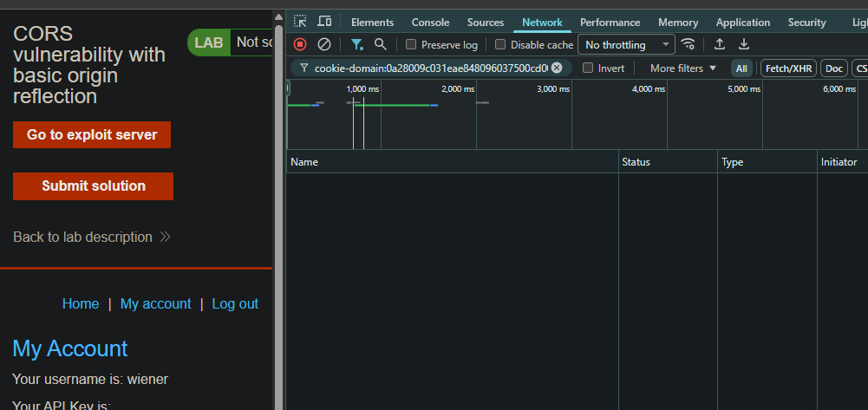Click the LAB status badge
The image size is (868, 410).
pos(209,42)
